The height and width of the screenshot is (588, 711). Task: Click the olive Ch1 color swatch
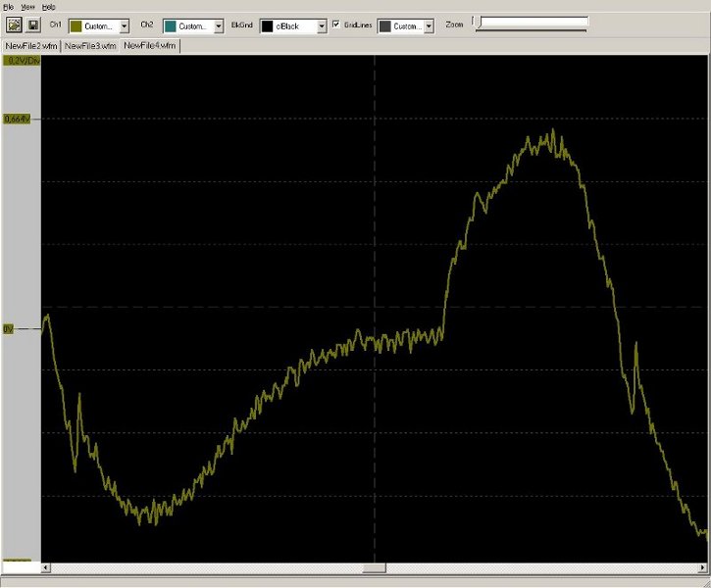pyautogui.click(x=76, y=26)
